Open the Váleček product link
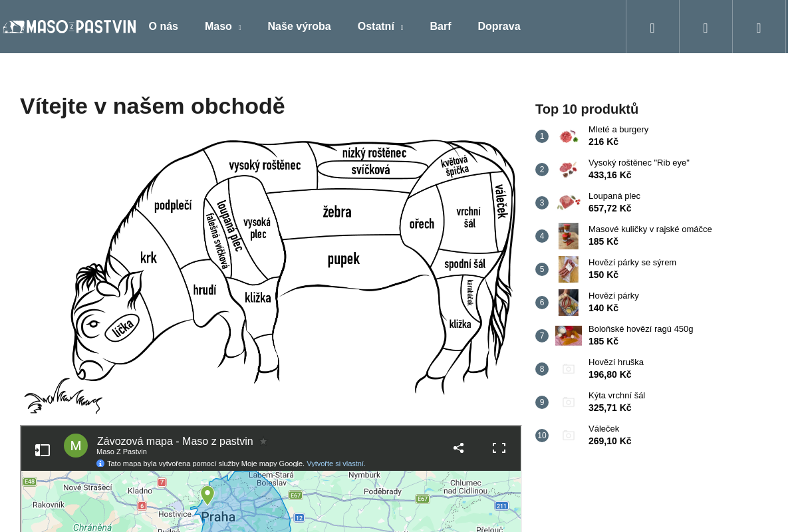The width and height of the screenshot is (798, 532). [x=604, y=429]
